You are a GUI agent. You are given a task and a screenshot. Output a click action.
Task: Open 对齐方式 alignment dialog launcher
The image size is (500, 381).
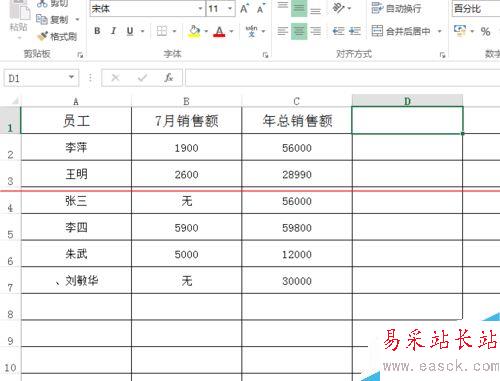(x=443, y=55)
